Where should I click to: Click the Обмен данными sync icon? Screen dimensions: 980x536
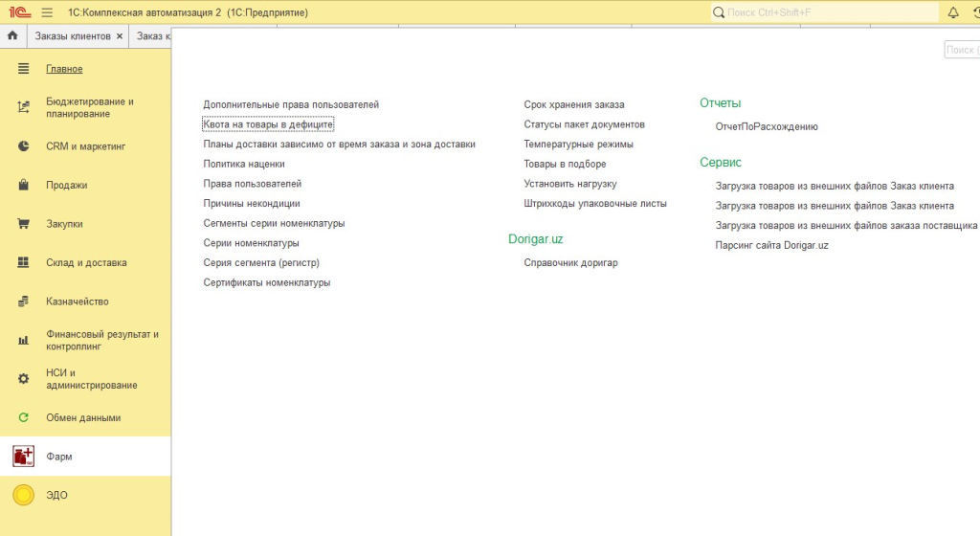(x=24, y=417)
